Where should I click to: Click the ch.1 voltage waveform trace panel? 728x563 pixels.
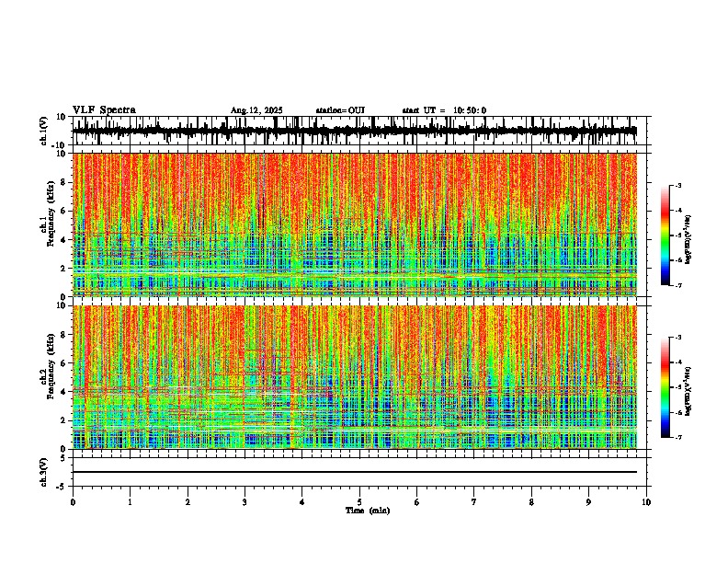point(359,131)
